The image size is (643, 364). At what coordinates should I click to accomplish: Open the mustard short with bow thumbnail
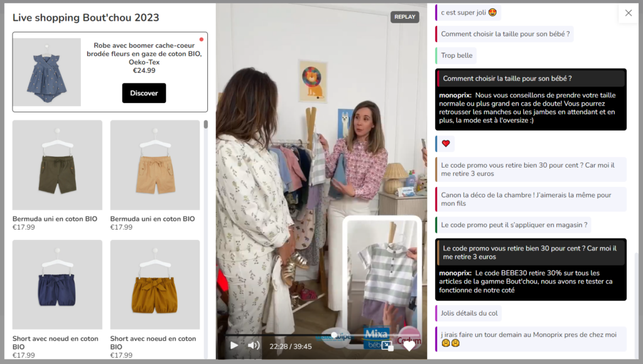(155, 284)
